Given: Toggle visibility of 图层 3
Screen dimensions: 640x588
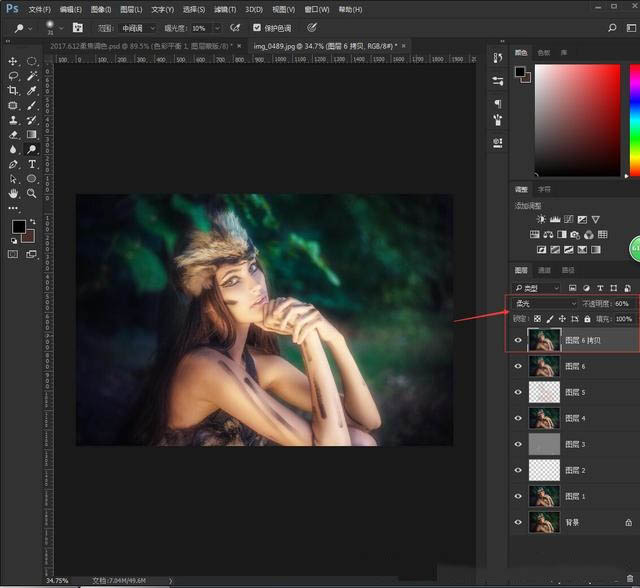Looking at the screenshot, I should pos(517,444).
